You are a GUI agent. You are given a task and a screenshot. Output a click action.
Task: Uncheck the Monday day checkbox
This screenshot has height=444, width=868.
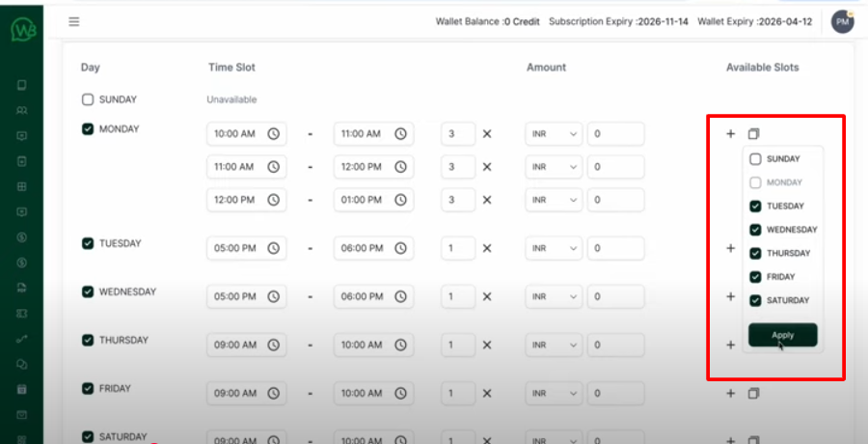(88, 128)
